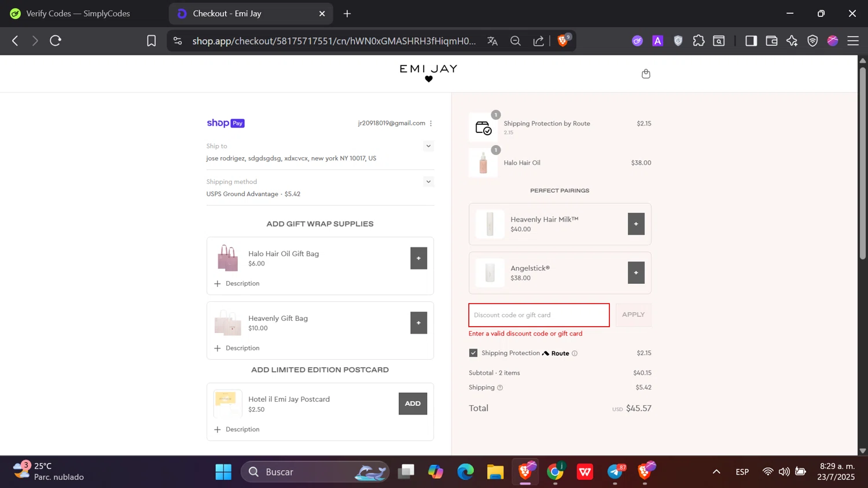The height and width of the screenshot is (488, 868).
Task: Click the Shop Pay logo
Action: click(x=226, y=123)
